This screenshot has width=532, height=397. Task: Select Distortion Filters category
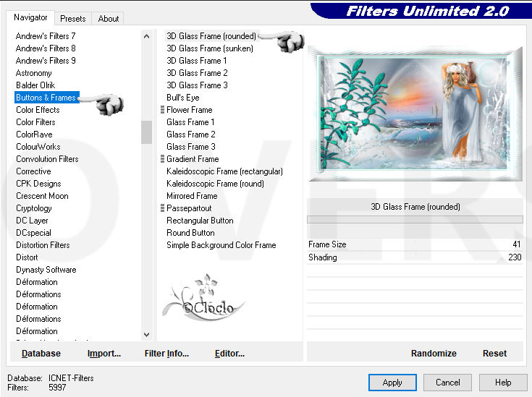[43, 245]
